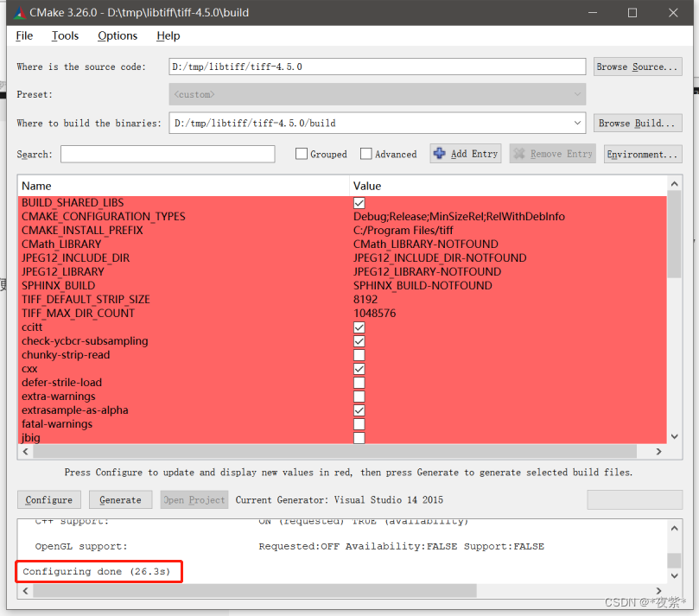Click inside the Search input field

167,154
